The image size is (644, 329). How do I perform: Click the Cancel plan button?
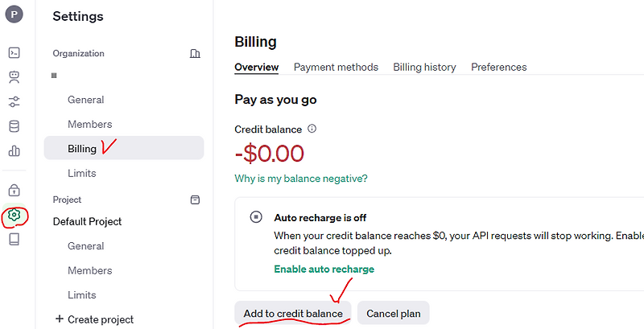(393, 313)
